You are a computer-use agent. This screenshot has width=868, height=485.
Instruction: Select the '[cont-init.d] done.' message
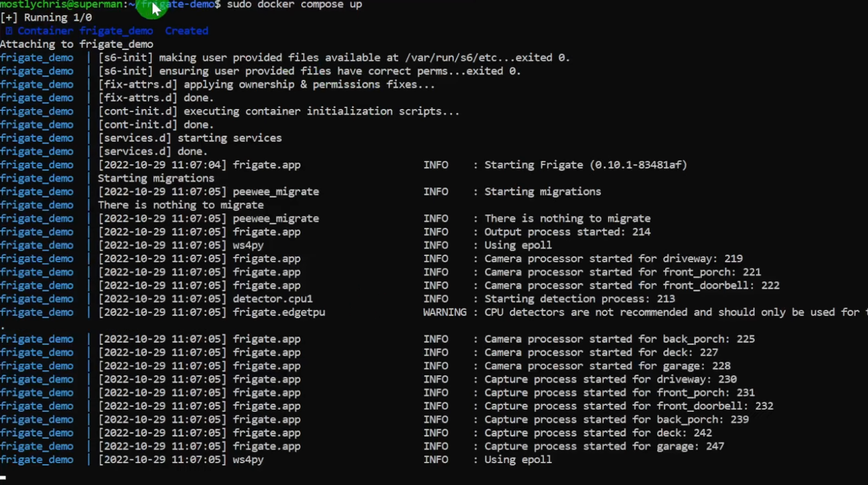pos(156,125)
